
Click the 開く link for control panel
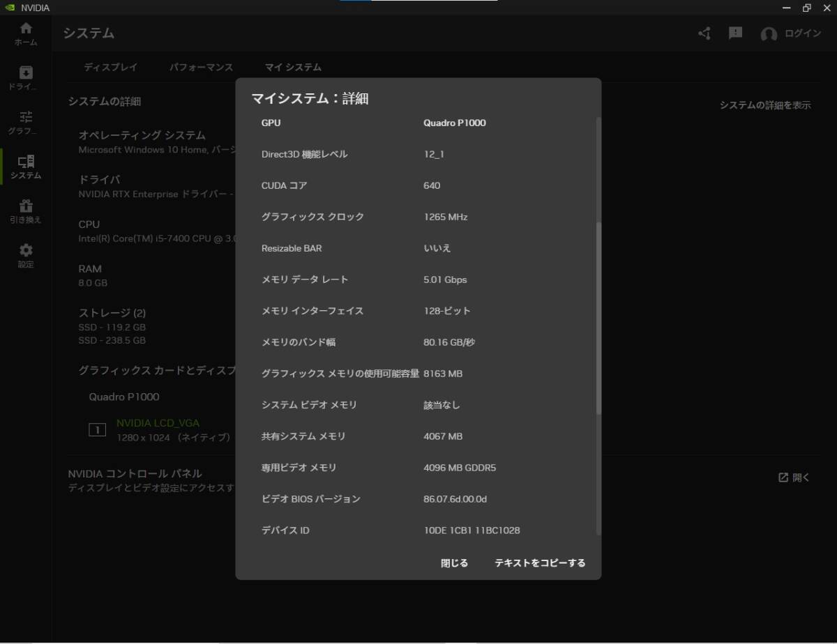click(801, 477)
